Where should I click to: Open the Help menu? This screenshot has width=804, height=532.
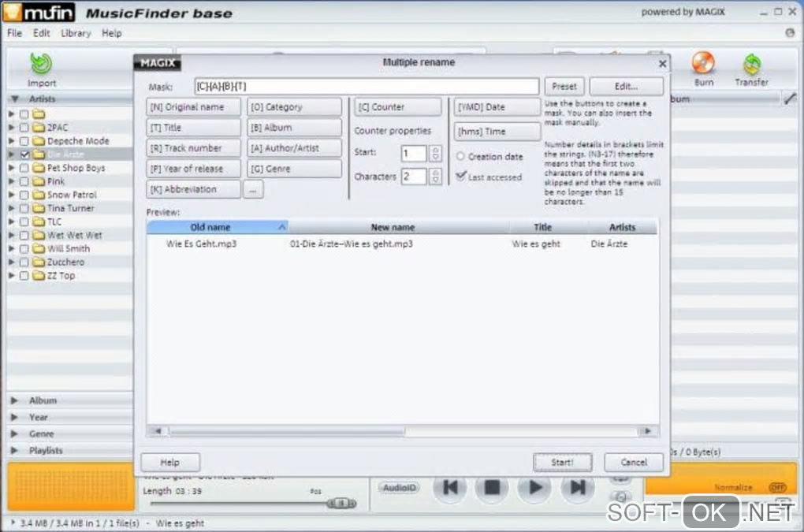click(111, 33)
